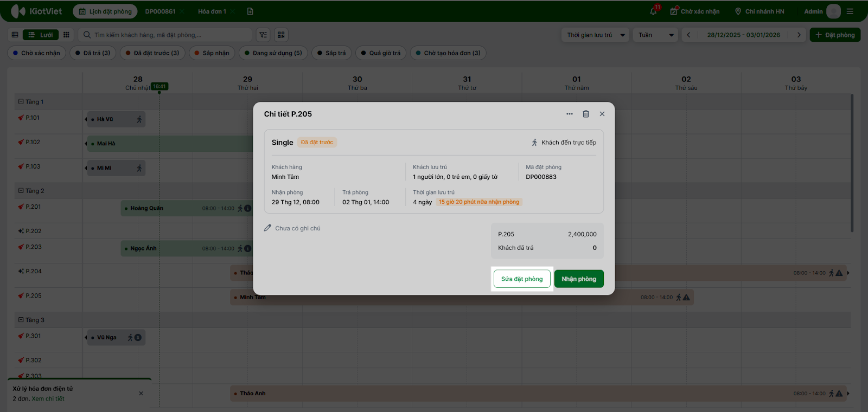This screenshot has width=868, height=412.
Task: Click the vertical scrollbar of the schedule
Action: [x=852, y=163]
